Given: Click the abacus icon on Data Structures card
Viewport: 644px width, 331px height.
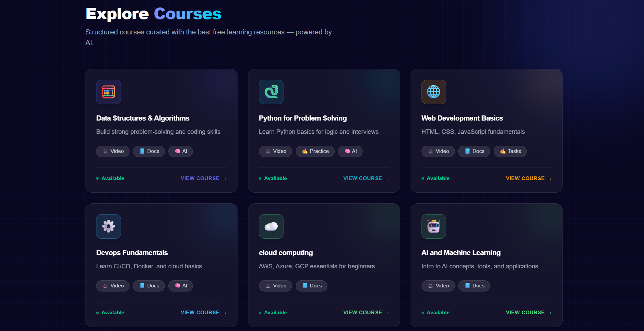Looking at the screenshot, I should point(108,92).
